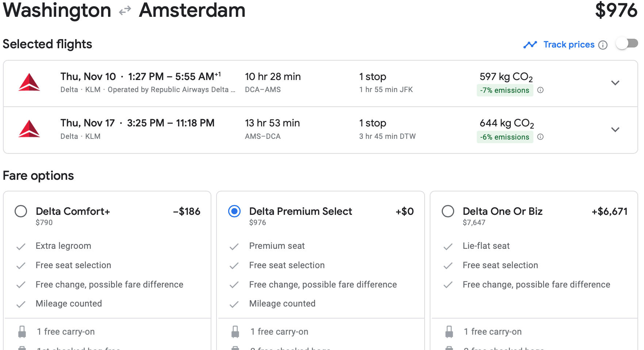
Task: Click Delta Comfort+ carry-on luggage icon
Action: 22,332
